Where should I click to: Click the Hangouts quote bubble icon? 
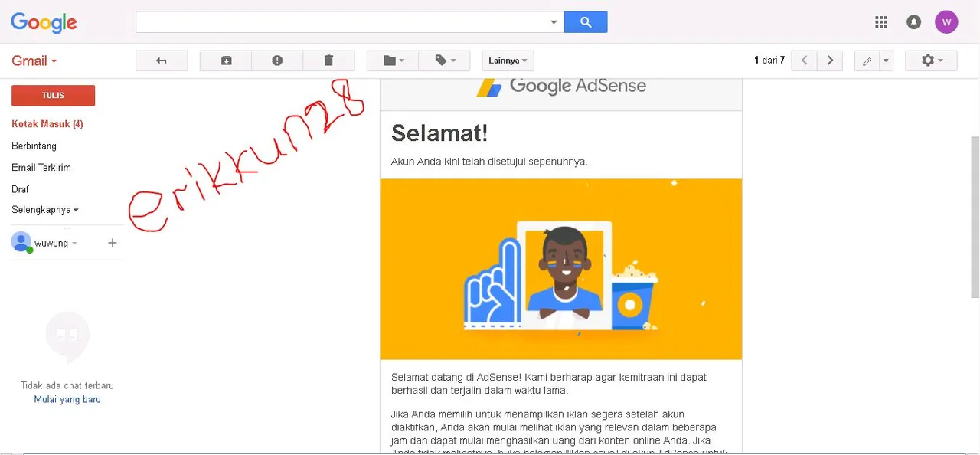point(67,337)
